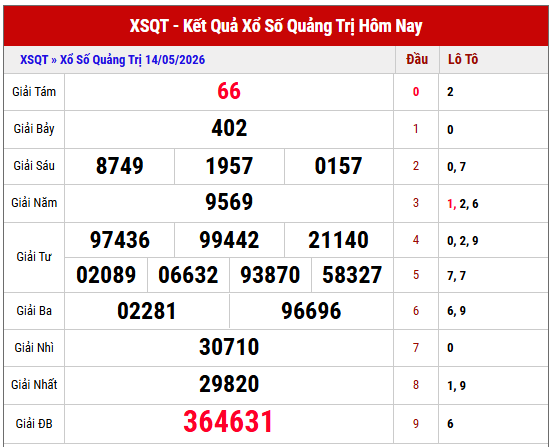Select Giải Ba number 96696
Image resolution: width=555 pixels, height=447 pixels.
(311, 311)
